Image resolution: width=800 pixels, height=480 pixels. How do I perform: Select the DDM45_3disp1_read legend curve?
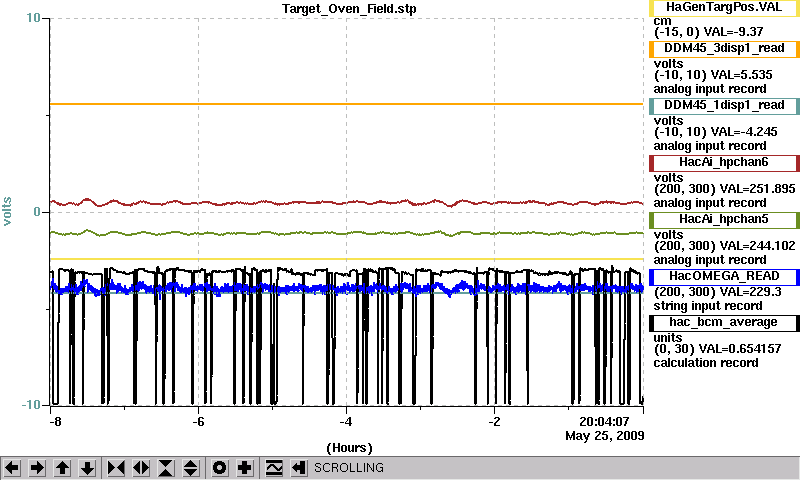tap(724, 49)
